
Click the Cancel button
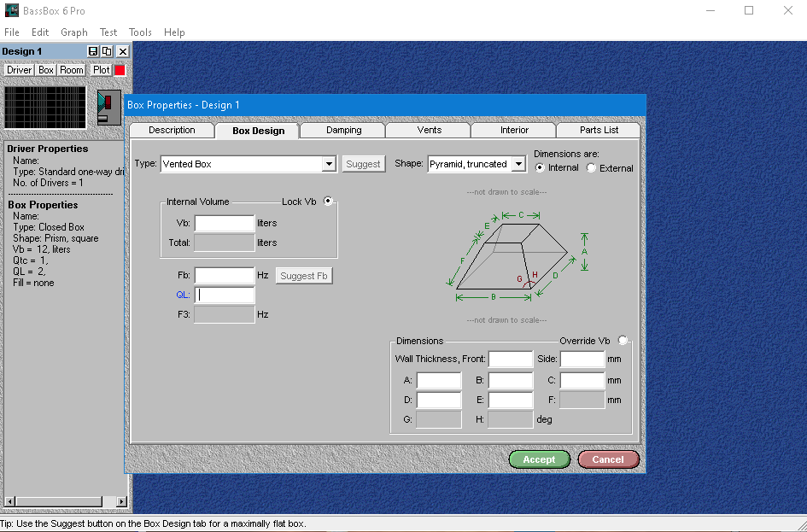click(607, 459)
